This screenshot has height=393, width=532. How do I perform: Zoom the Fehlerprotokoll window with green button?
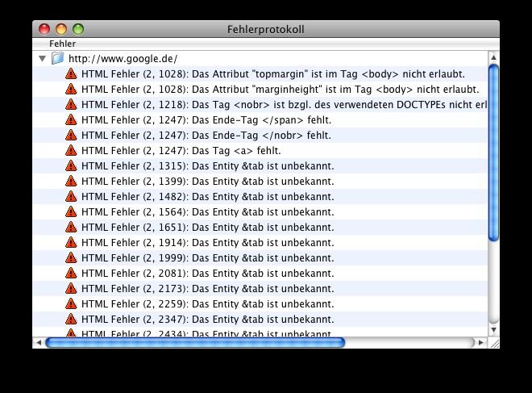[78, 29]
